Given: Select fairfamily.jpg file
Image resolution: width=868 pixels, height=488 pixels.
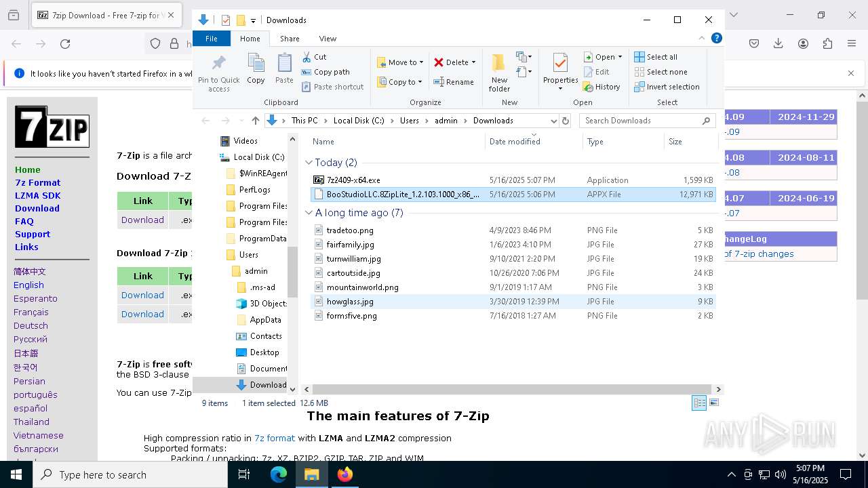Looking at the screenshot, I should (513, 245).
